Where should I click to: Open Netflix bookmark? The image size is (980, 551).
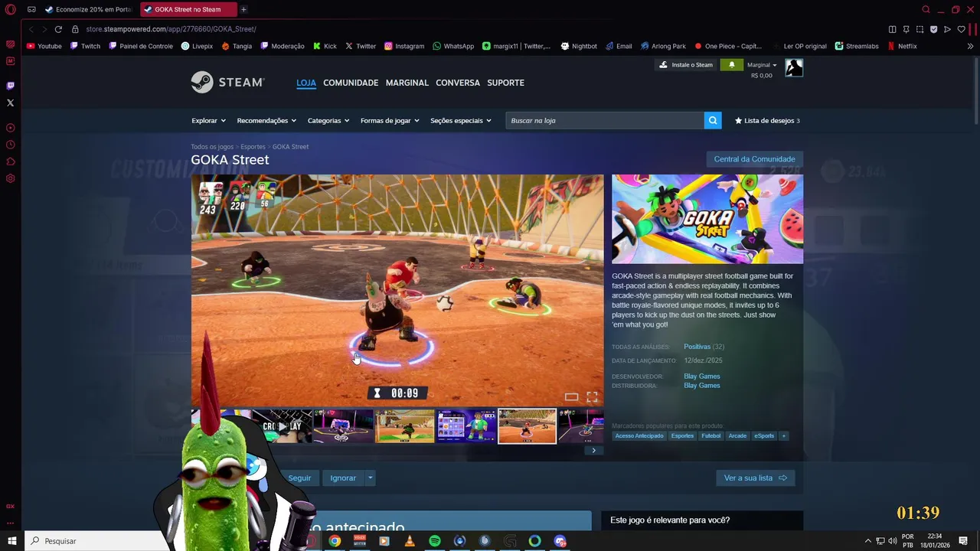point(902,46)
